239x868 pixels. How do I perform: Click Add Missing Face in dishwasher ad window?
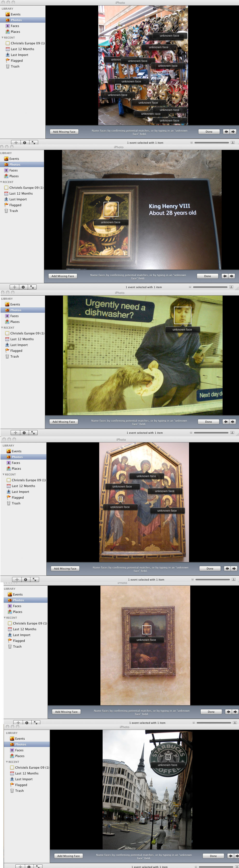64,421
